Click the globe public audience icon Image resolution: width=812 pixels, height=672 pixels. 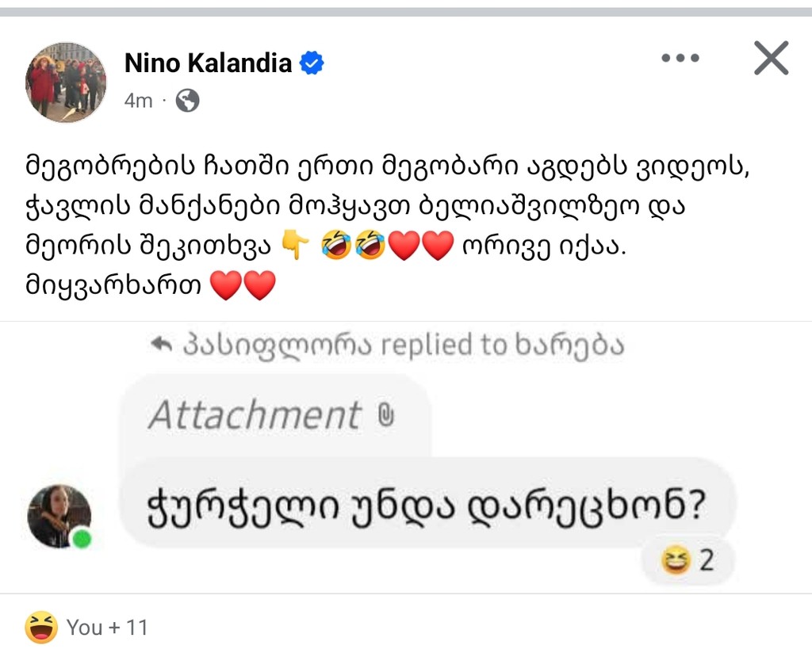pyautogui.click(x=187, y=101)
